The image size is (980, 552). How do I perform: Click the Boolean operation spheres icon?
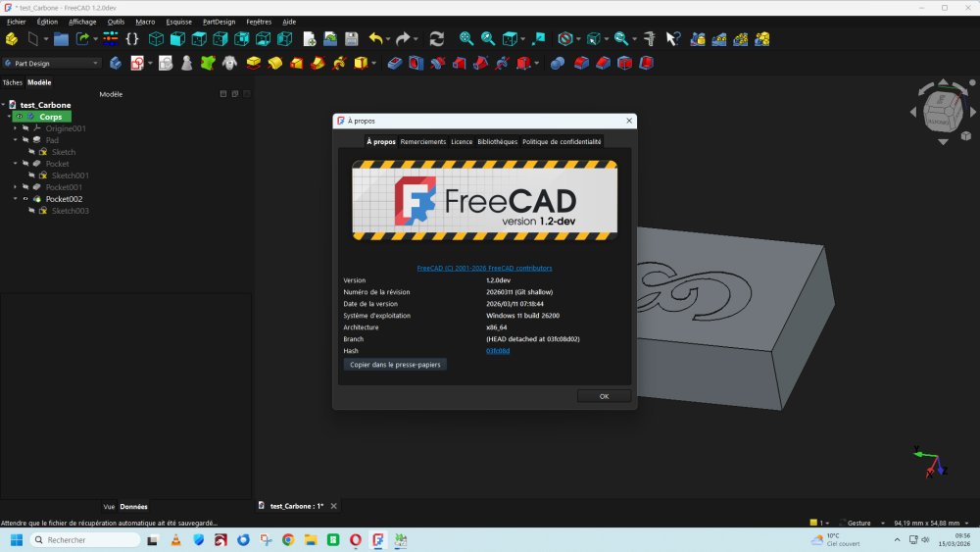[558, 63]
